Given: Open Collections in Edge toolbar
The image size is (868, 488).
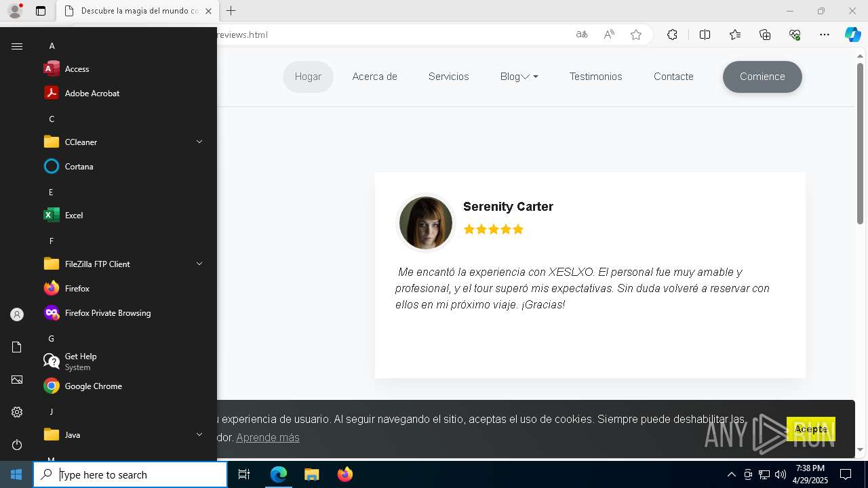Looking at the screenshot, I should click(x=765, y=35).
